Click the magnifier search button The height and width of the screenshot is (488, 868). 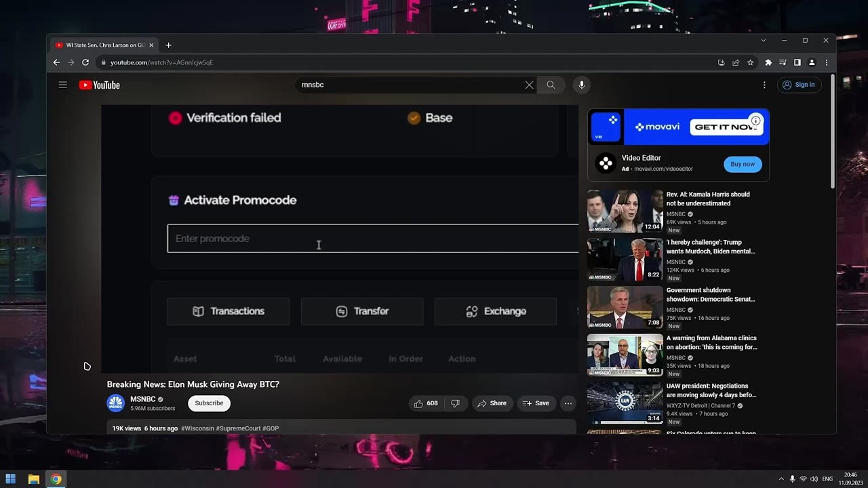point(551,85)
